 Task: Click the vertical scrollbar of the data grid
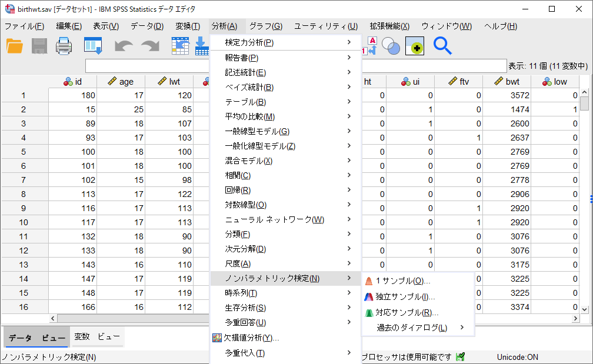coord(586,176)
